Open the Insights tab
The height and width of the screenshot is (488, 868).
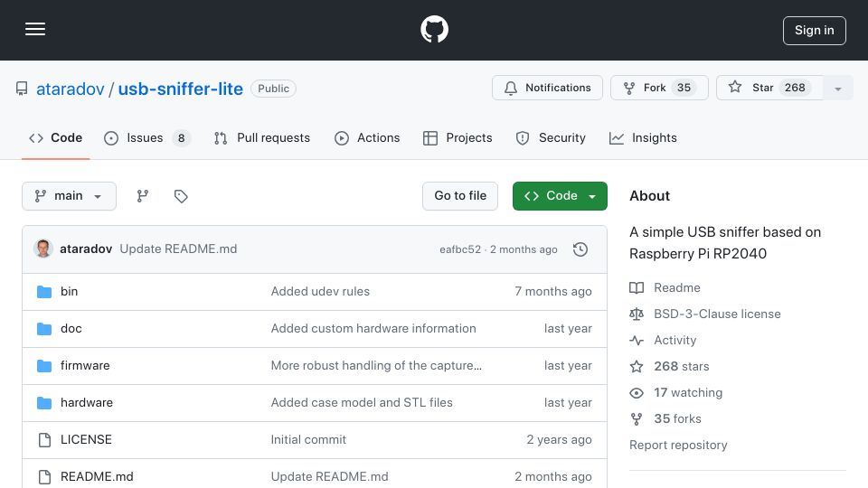click(643, 137)
